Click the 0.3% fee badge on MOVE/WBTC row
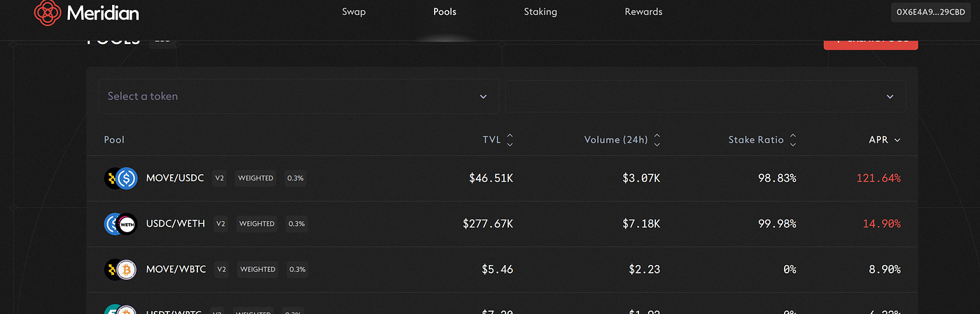 point(297,269)
